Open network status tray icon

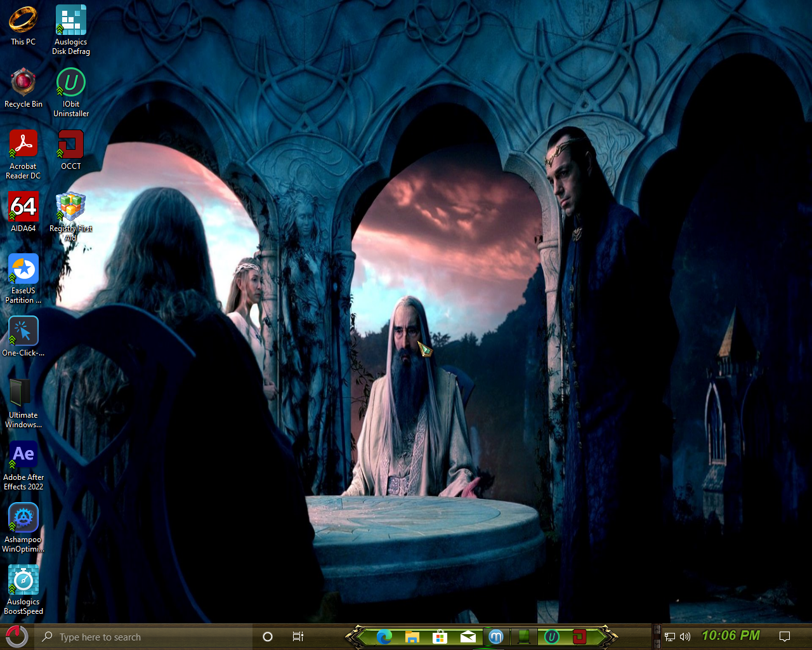pos(670,637)
